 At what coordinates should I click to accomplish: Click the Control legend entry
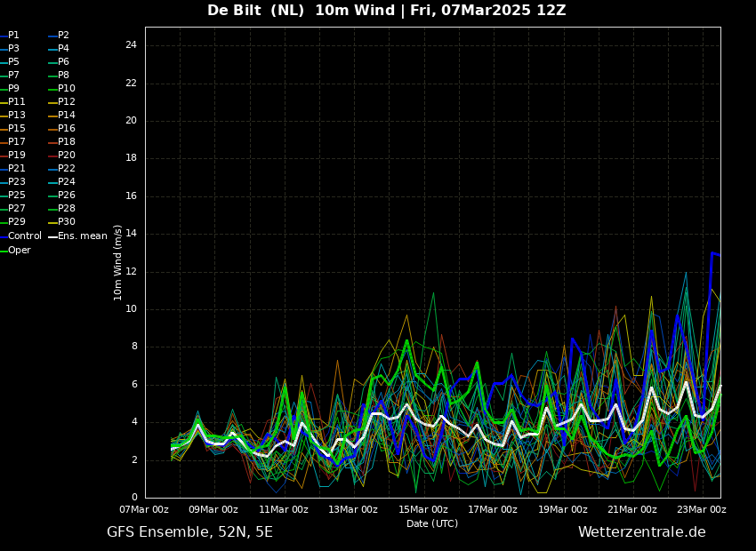pyautogui.click(x=20, y=236)
